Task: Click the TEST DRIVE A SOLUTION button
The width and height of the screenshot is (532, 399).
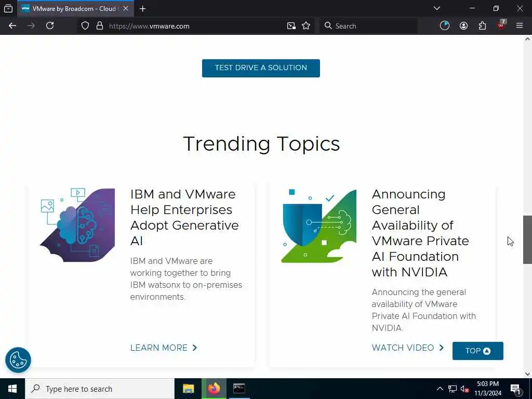Action: click(261, 68)
